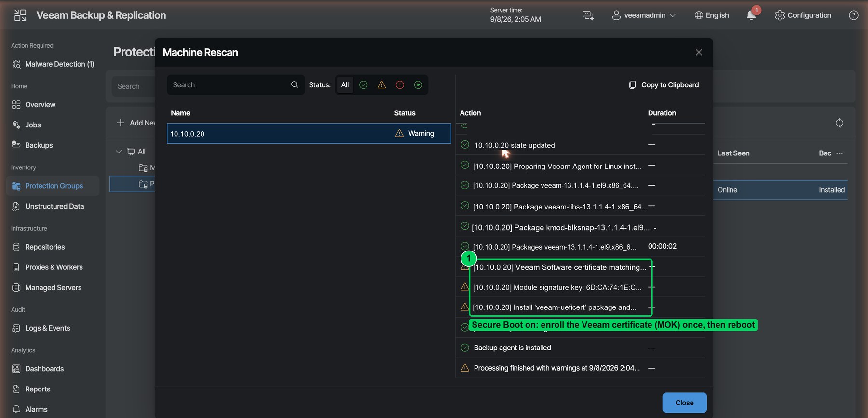The width and height of the screenshot is (868, 418).
Task: Click the Malware Detection bug icon
Action: (16, 64)
